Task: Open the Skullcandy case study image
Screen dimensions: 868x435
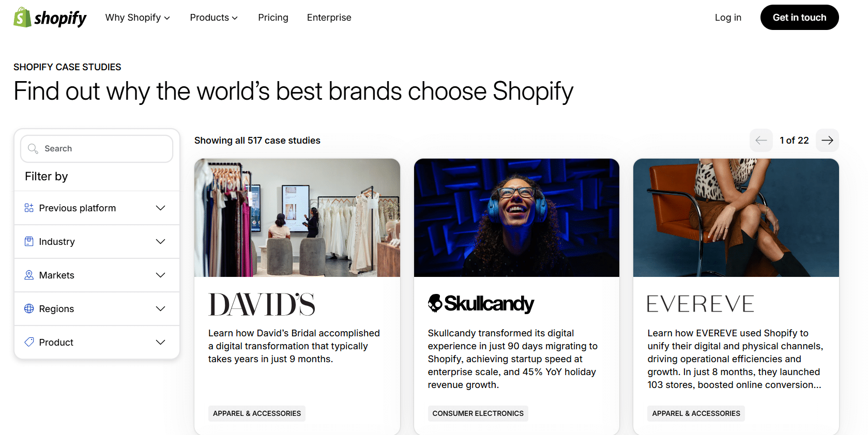Action: coord(516,218)
